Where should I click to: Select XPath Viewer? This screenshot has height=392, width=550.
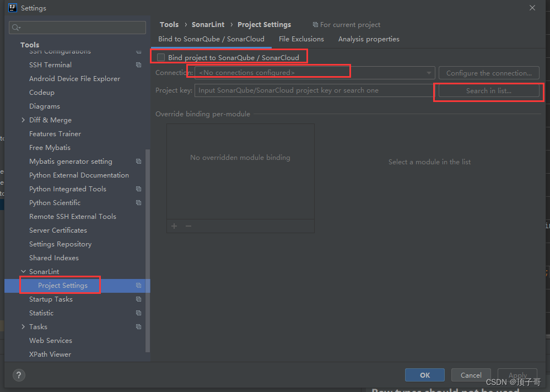(50, 354)
